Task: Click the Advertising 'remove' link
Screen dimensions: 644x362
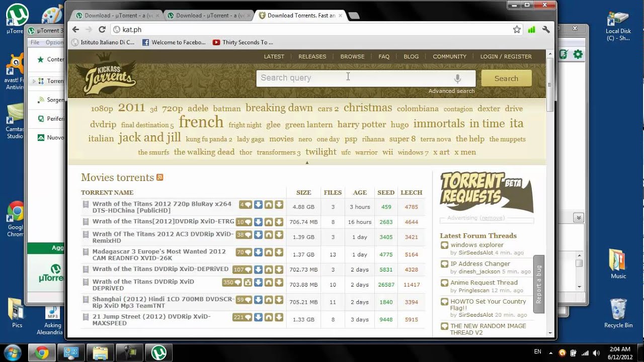Action: 492,218
